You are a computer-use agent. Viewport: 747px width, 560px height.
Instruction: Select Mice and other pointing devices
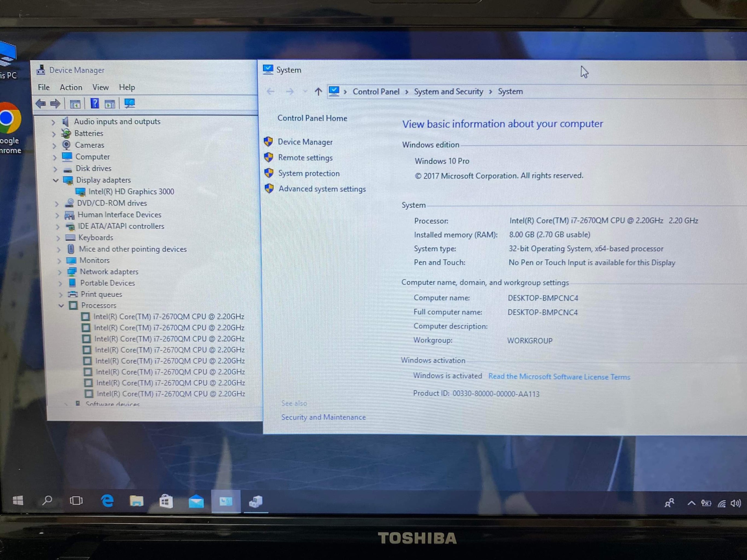point(133,249)
